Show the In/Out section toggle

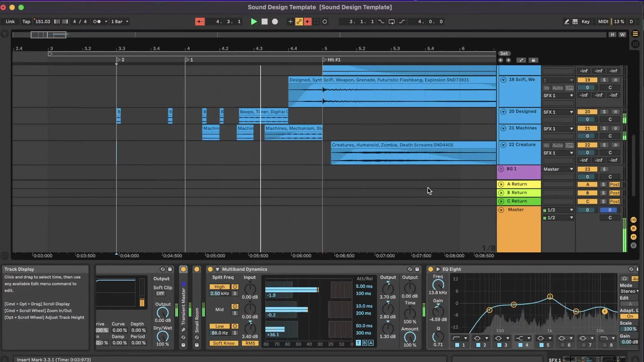pyautogui.click(x=634, y=220)
